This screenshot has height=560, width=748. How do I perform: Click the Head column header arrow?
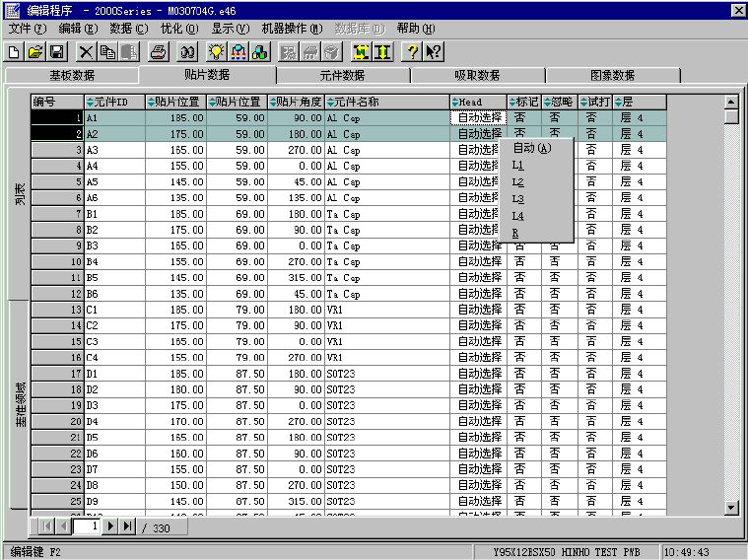(x=455, y=102)
